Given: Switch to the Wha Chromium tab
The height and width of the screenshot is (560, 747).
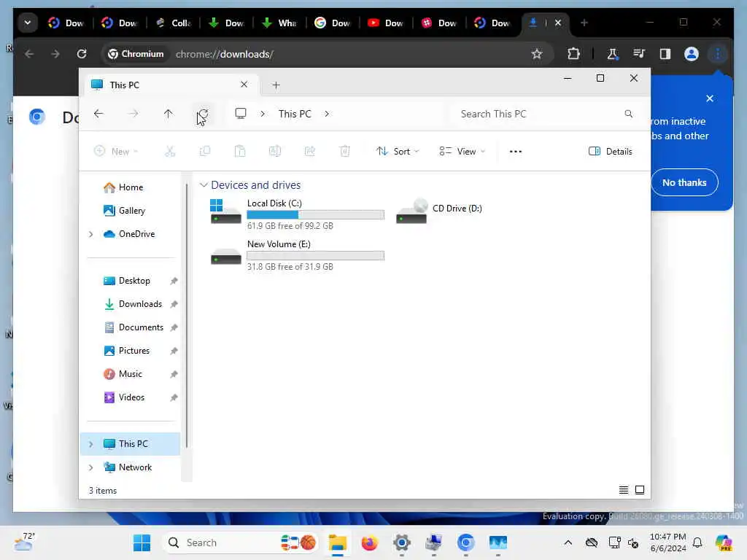Looking at the screenshot, I should click(279, 23).
